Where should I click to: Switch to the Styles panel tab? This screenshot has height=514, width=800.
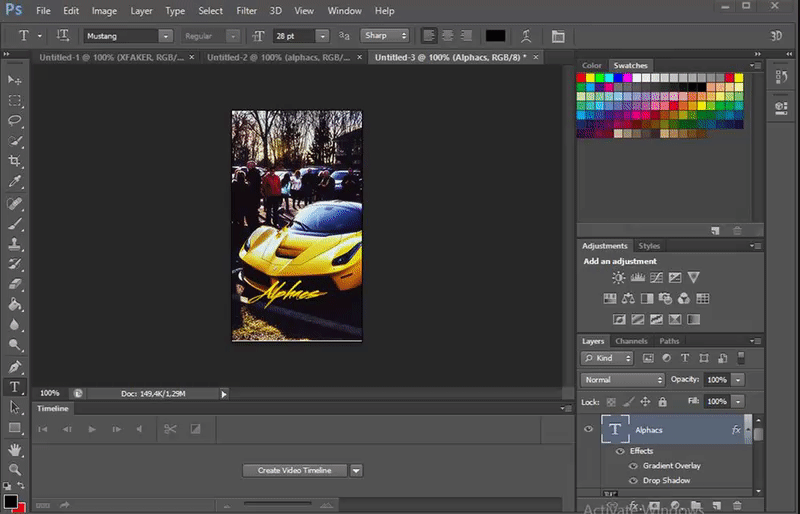[649, 246]
